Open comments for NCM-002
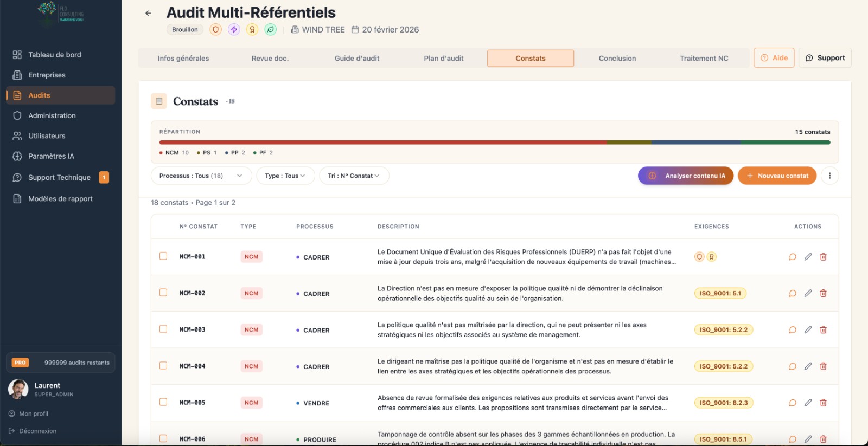Screen dimensions: 868x446 coord(793,293)
